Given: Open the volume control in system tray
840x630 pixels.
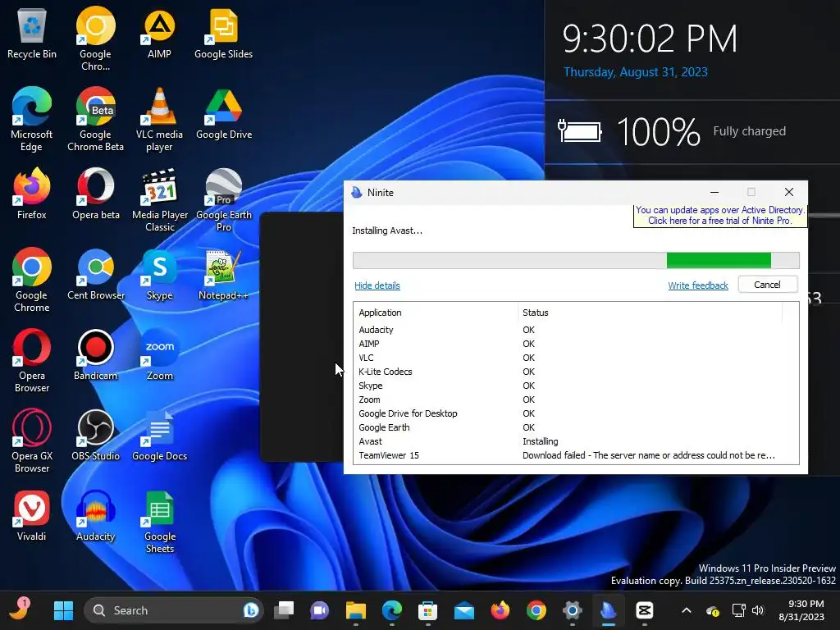Looking at the screenshot, I should pos(757,610).
